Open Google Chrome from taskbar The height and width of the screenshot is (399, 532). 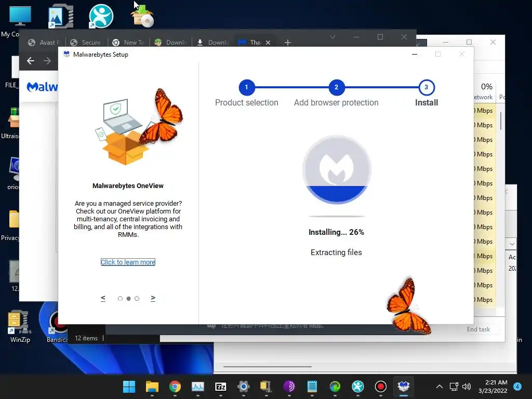tap(175, 387)
